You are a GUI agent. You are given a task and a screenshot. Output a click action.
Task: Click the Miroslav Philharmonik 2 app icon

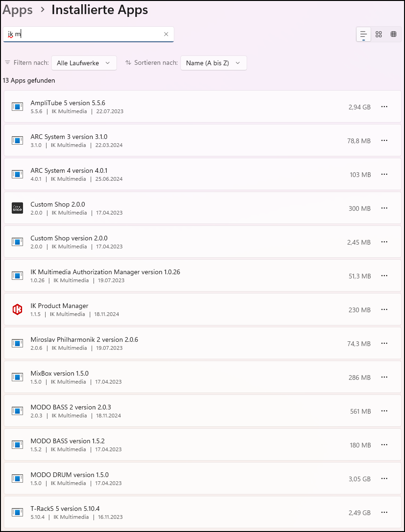pyautogui.click(x=17, y=343)
